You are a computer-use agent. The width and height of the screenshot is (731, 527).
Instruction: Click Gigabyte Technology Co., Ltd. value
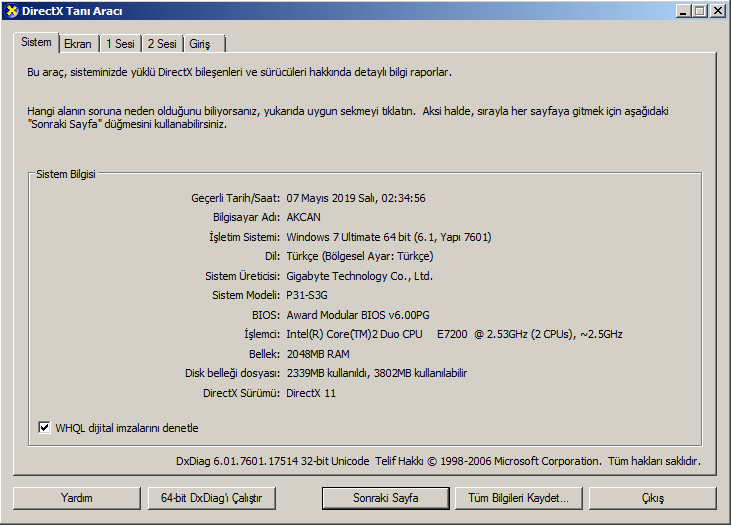359,276
